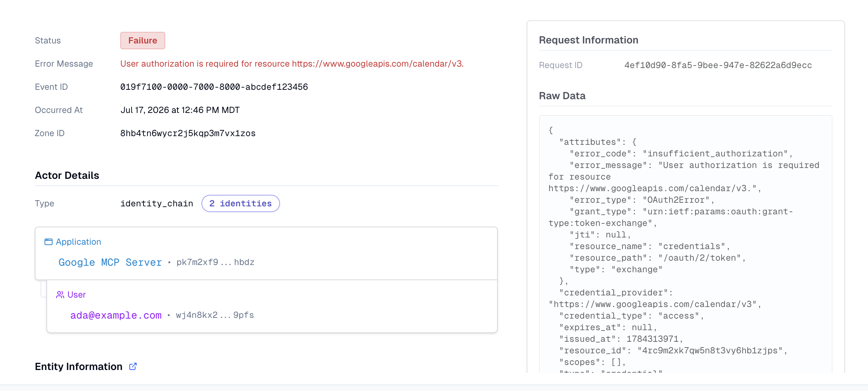
Task: Select the Request ID value 4ef10d90-8fa5-9bee-947e-82622a6d9ecc
Action: click(718, 65)
